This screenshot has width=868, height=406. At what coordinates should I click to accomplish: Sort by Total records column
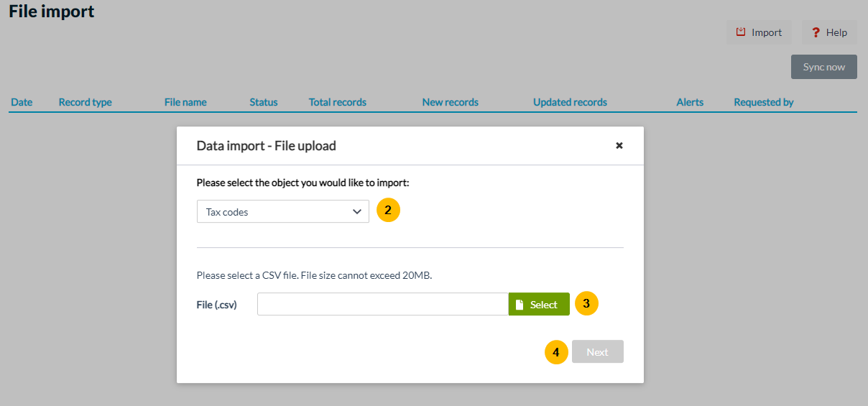338,102
